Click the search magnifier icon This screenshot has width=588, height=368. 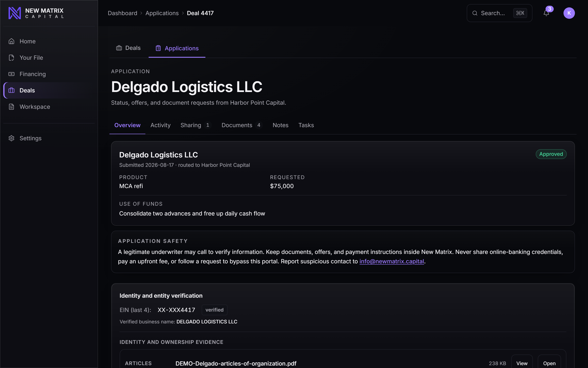(475, 13)
